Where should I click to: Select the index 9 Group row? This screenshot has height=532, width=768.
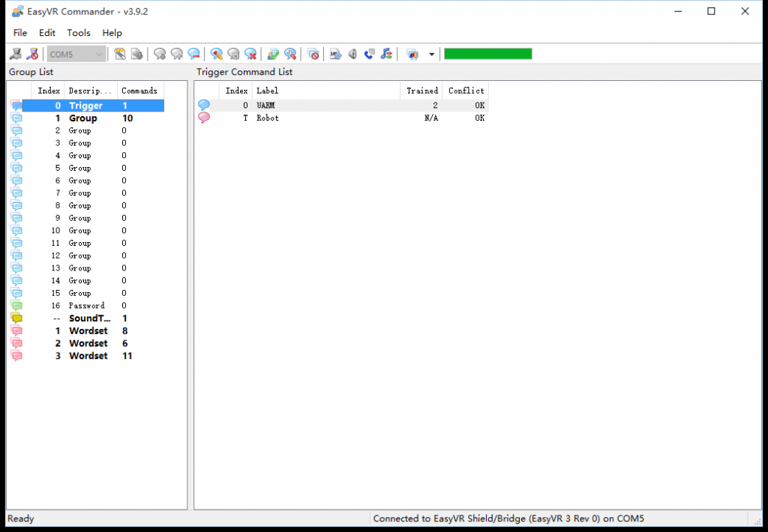pyautogui.click(x=87, y=218)
